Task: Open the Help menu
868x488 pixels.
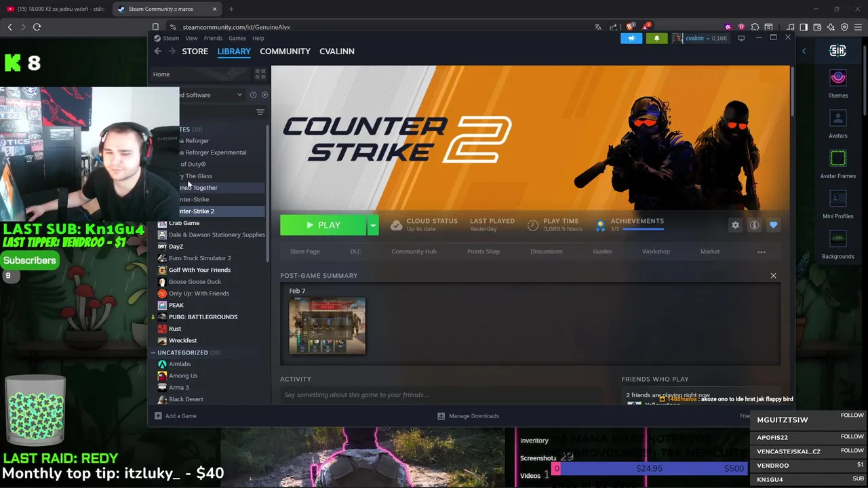Action: [258, 39]
